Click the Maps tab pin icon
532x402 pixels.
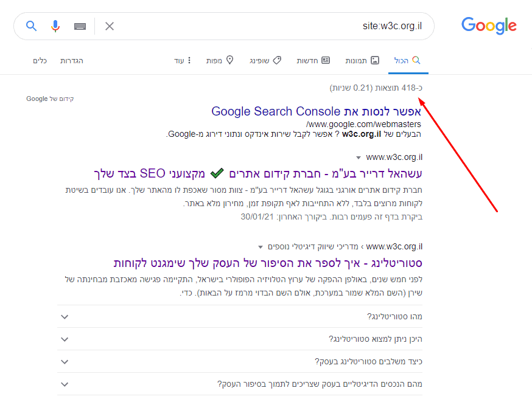[x=230, y=60]
